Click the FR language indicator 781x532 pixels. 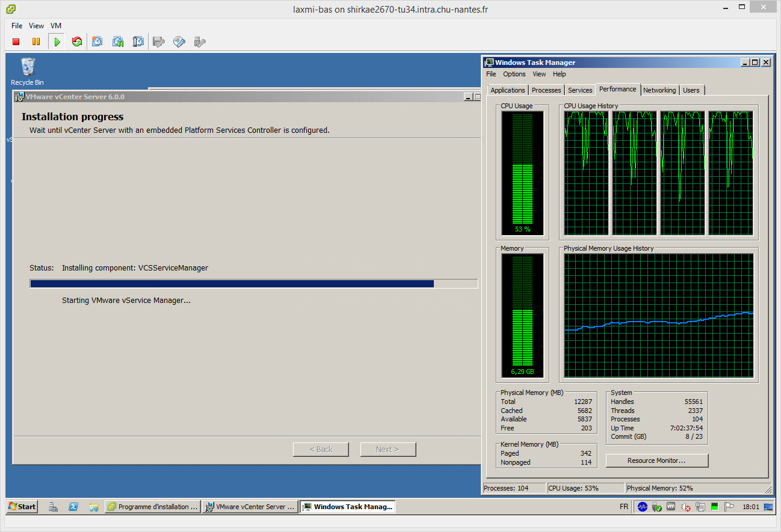pyautogui.click(x=624, y=507)
